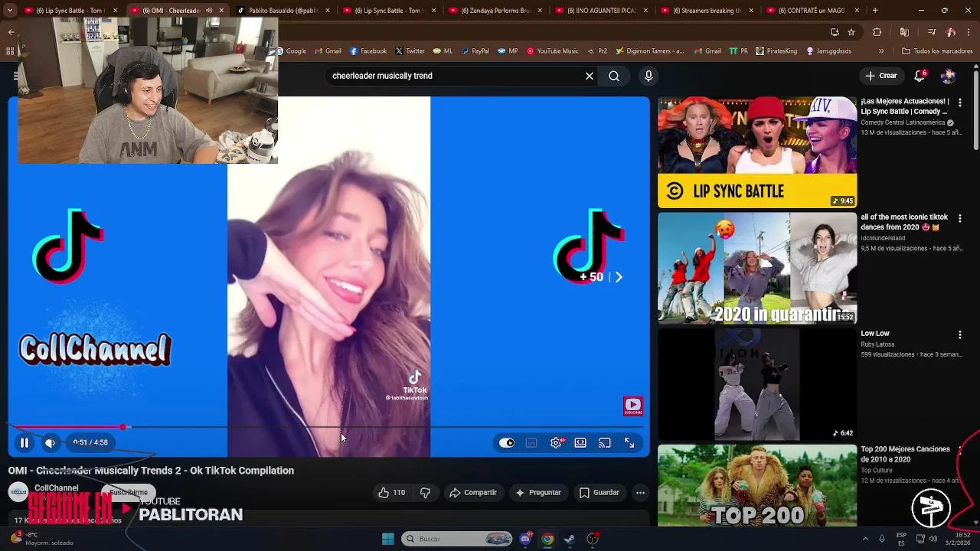980x551 pixels.
Task: Open a new browser tab
Action: tap(875, 11)
